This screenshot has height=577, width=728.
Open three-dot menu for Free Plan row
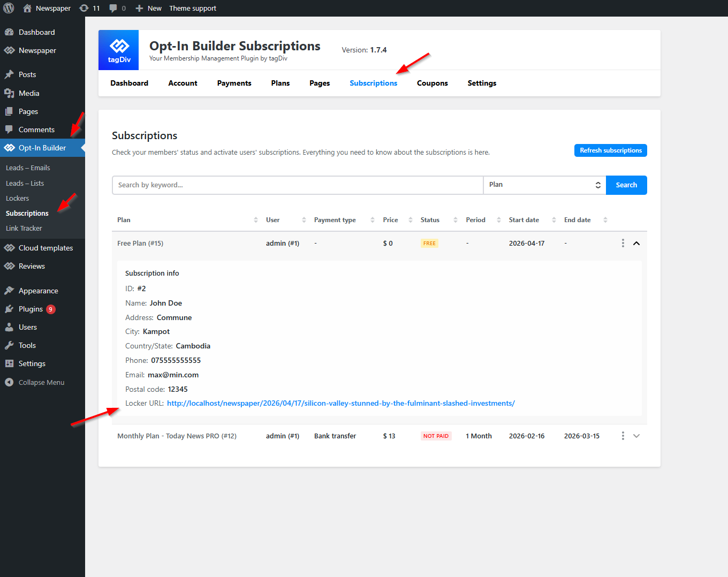click(x=623, y=243)
